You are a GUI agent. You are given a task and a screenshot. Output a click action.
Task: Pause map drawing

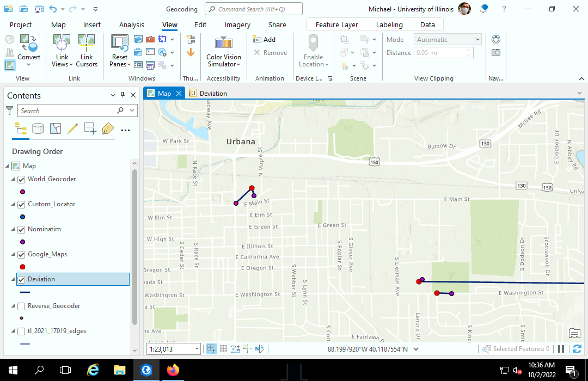point(561,349)
